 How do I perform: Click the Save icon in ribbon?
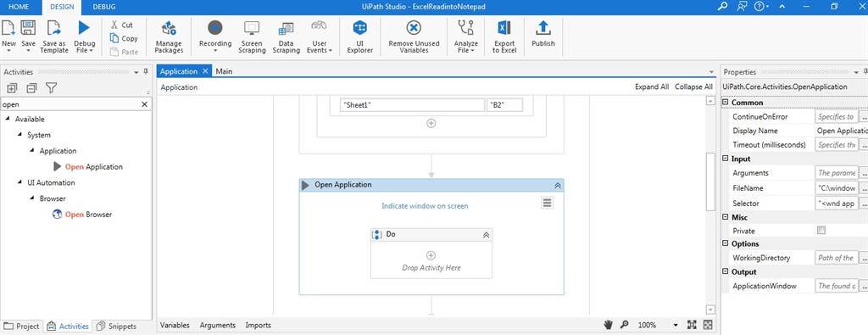point(28,28)
